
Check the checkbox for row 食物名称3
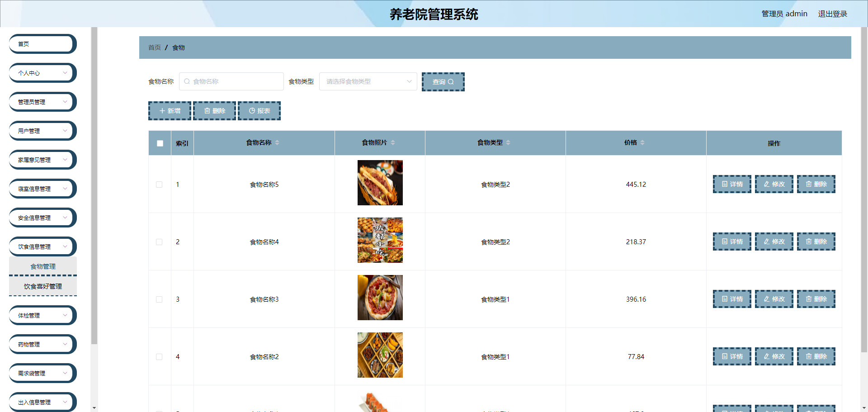click(x=159, y=299)
